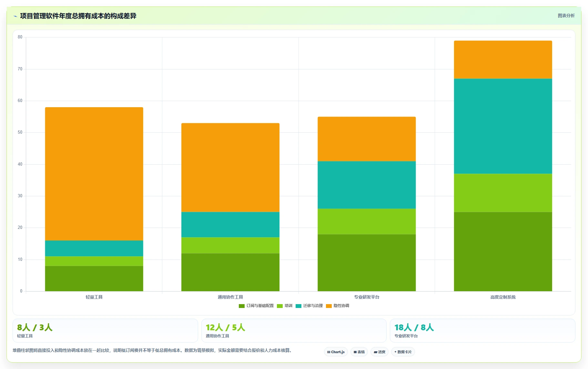Image resolution: width=588 pixels, height=369 pixels.
Task: Click the 图表分析 label in header
Action: pyautogui.click(x=566, y=15)
